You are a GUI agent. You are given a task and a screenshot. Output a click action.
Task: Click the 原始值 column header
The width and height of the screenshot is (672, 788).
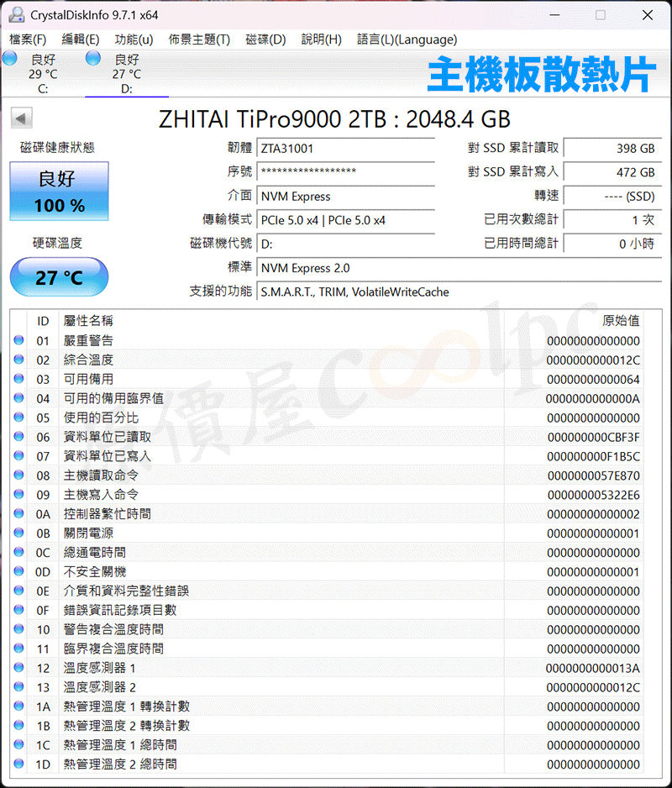621,321
